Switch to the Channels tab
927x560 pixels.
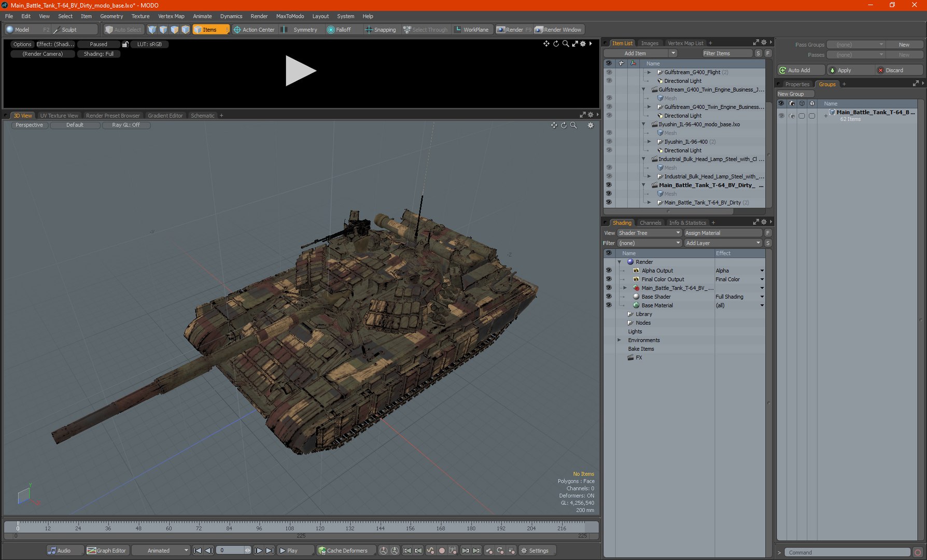tap(650, 223)
